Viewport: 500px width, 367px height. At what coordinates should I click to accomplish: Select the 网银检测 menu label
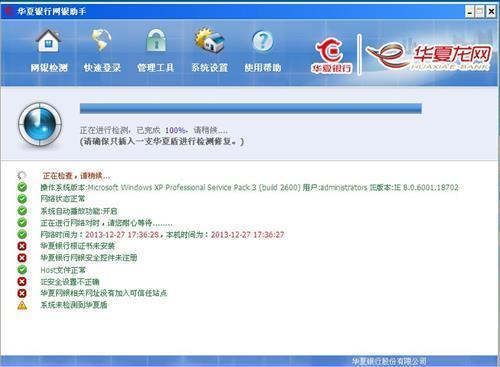[x=49, y=68]
